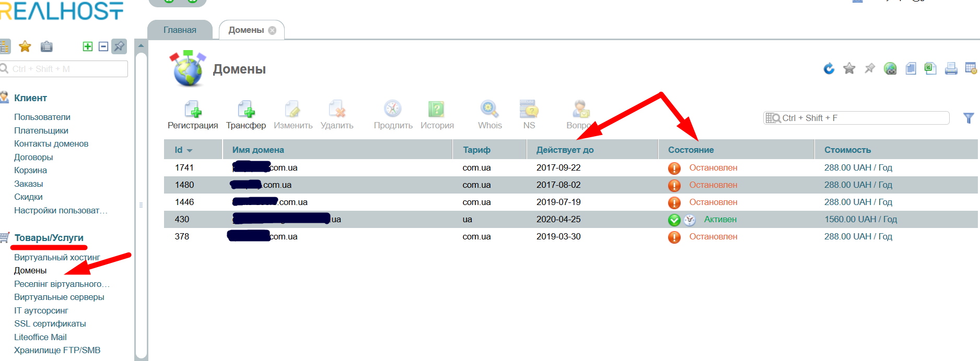Click the 1560.00 UAH / Год price
The width and height of the screenshot is (980, 361).
pos(860,219)
